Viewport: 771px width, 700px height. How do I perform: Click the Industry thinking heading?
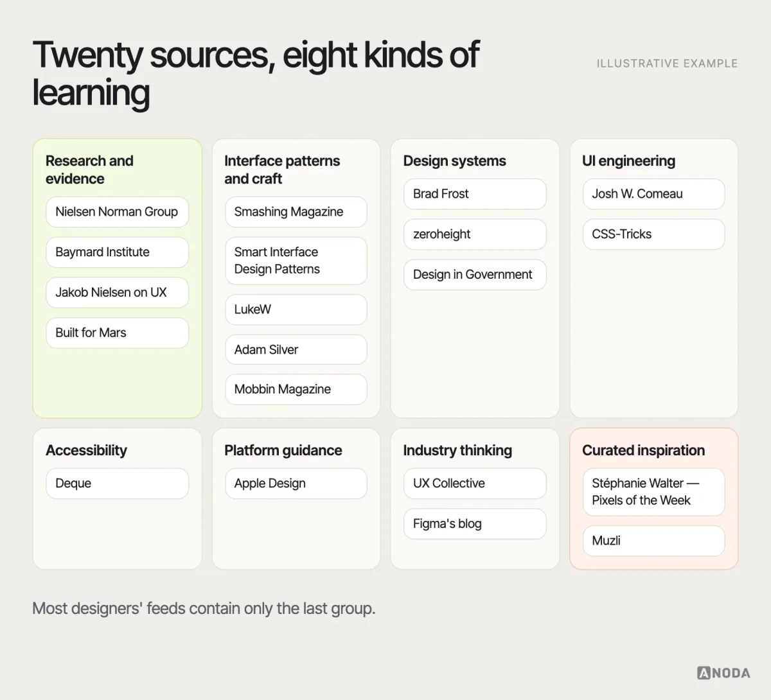click(x=457, y=451)
